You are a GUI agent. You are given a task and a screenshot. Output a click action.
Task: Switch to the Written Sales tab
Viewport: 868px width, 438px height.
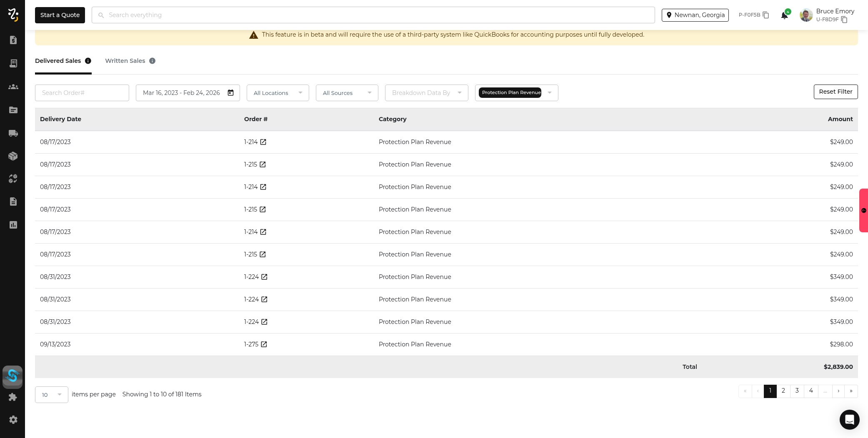click(x=125, y=61)
